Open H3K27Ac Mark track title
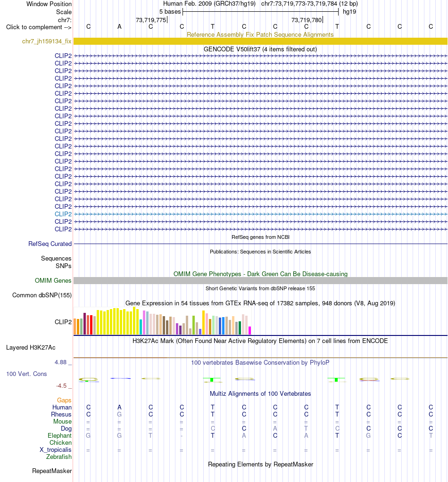This screenshot has width=448, height=482. pos(260,341)
